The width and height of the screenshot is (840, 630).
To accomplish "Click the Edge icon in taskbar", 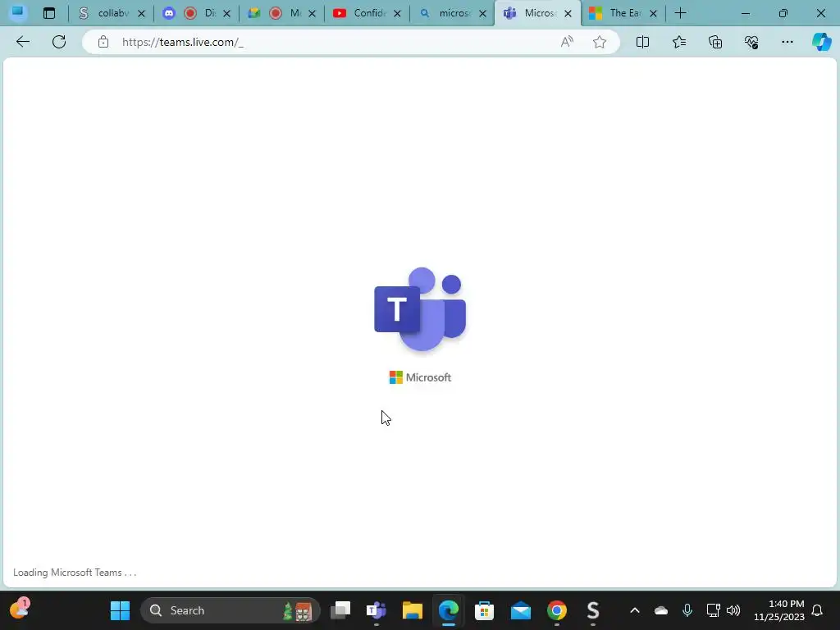I will (449, 610).
